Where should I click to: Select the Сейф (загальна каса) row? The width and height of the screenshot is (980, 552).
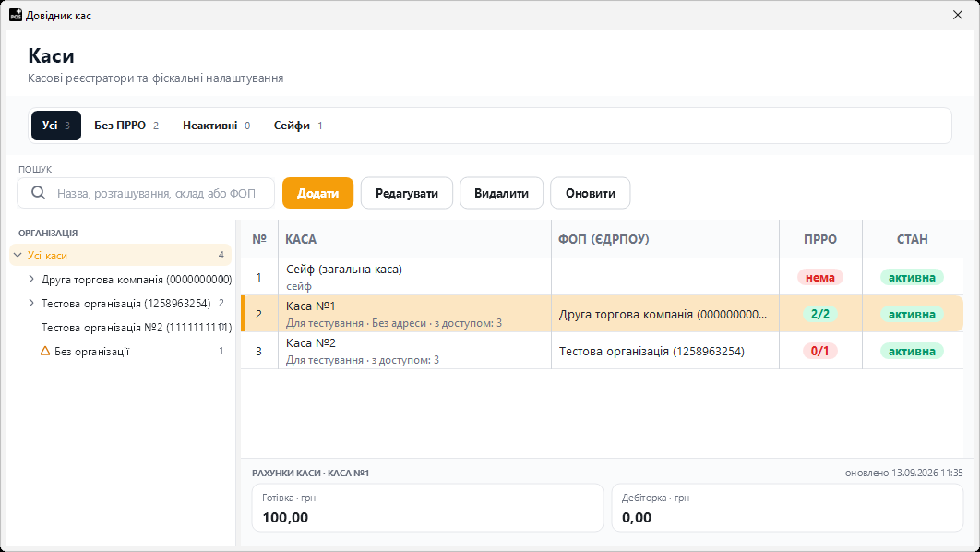coord(602,277)
